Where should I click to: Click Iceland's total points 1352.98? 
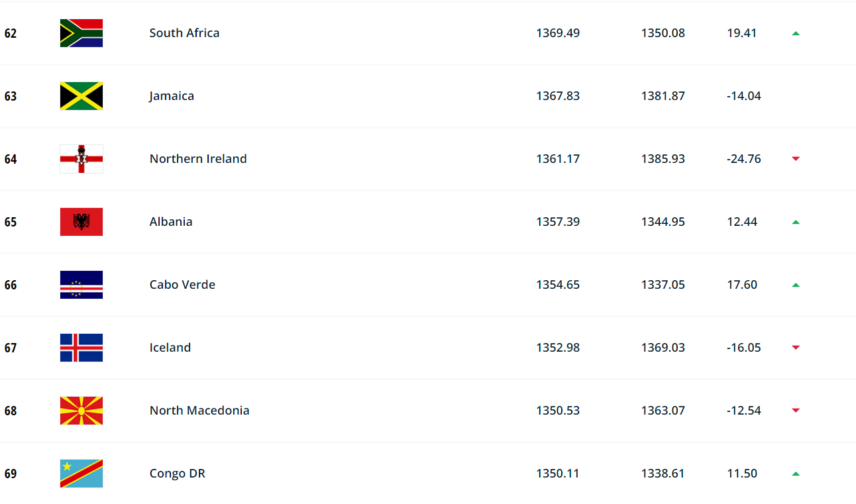(558, 348)
